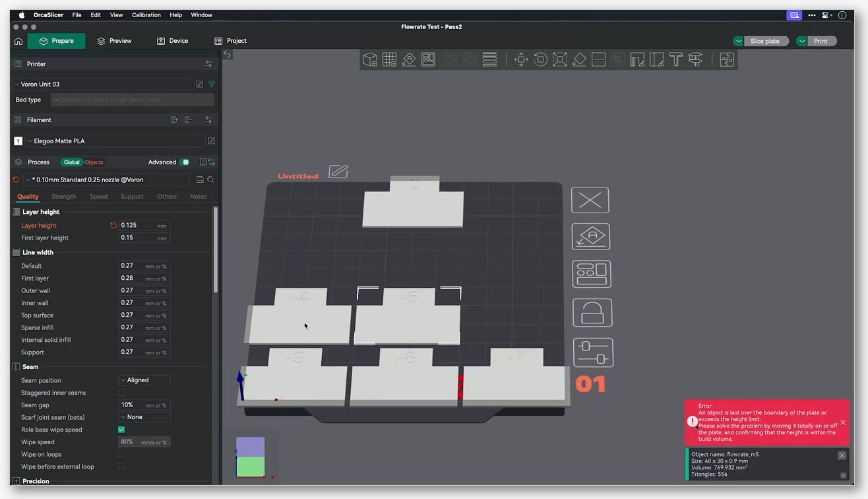
Task: Open the Bed type dropdown
Action: 133,100
